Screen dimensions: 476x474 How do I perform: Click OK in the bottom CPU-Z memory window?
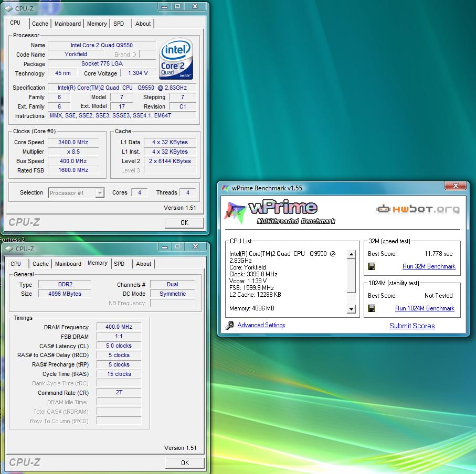(x=185, y=463)
